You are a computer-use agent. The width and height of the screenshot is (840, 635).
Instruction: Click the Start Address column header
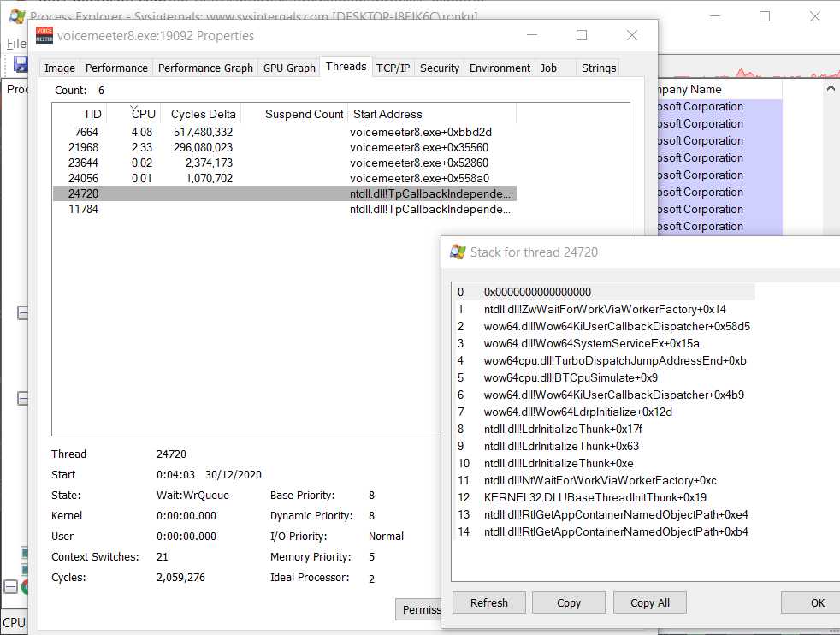coord(387,114)
